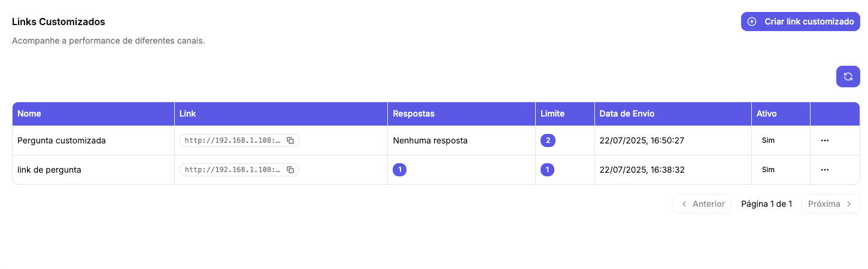Go to the Anterior page
Screen dimensions: 868x269
pyautogui.click(x=702, y=204)
